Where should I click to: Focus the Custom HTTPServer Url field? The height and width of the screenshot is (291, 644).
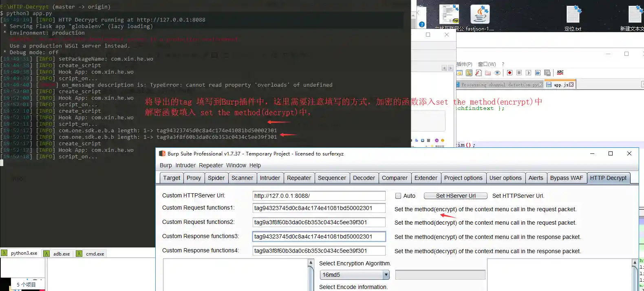tap(319, 196)
